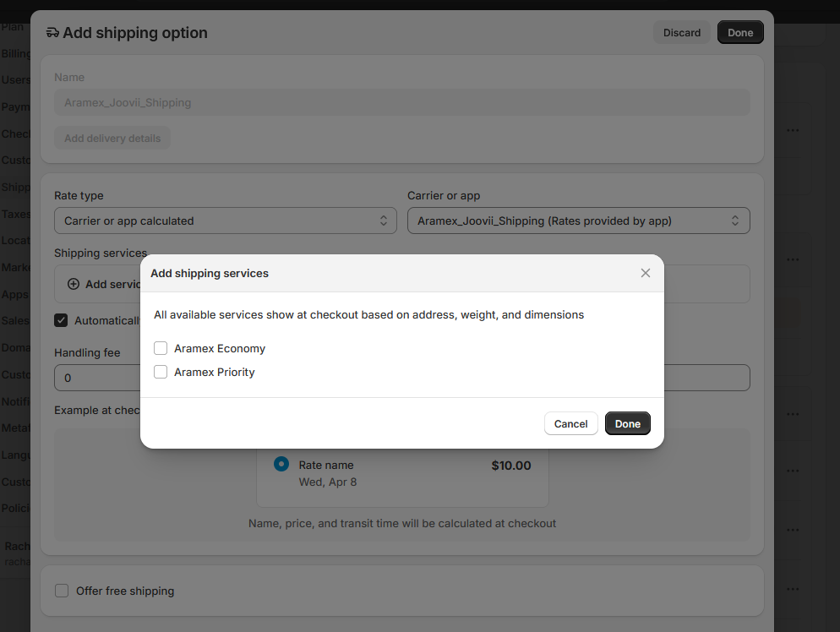Click the Users item in sidebar
The height and width of the screenshot is (632, 840).
(15, 79)
